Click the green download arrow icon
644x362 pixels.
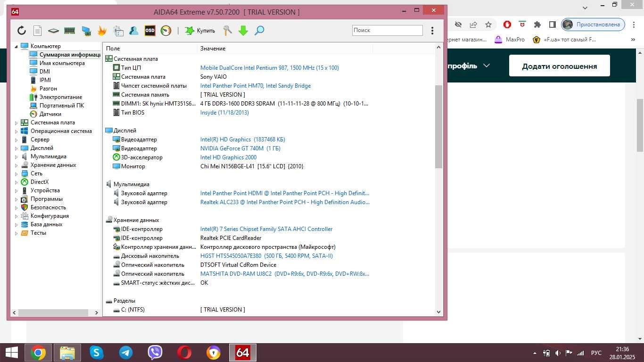(x=243, y=31)
